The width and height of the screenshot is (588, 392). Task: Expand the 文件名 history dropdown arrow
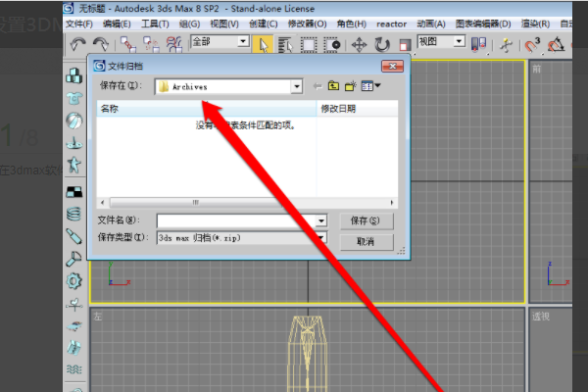(321, 220)
